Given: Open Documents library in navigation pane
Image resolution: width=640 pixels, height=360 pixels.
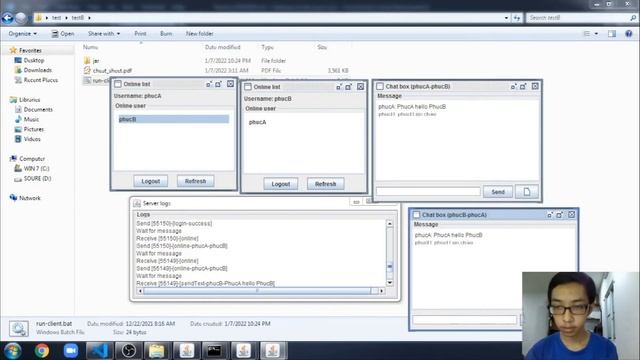Looking at the screenshot, I should (38, 110).
